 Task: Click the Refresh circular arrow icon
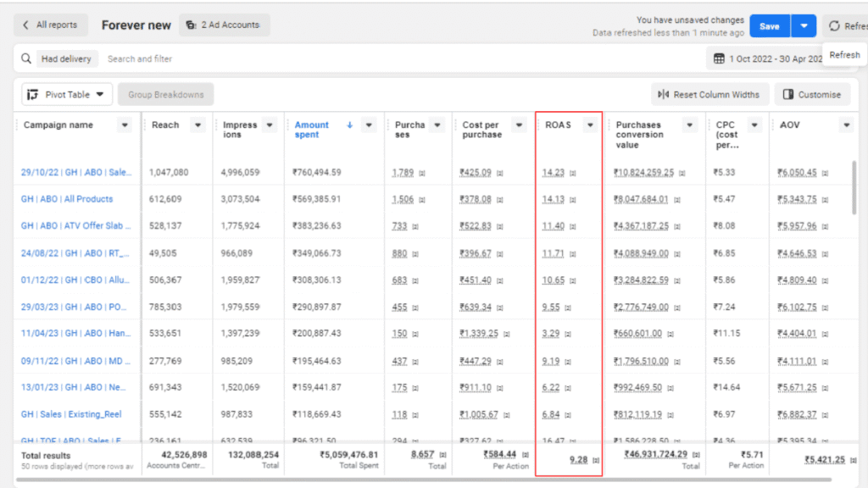(x=835, y=26)
